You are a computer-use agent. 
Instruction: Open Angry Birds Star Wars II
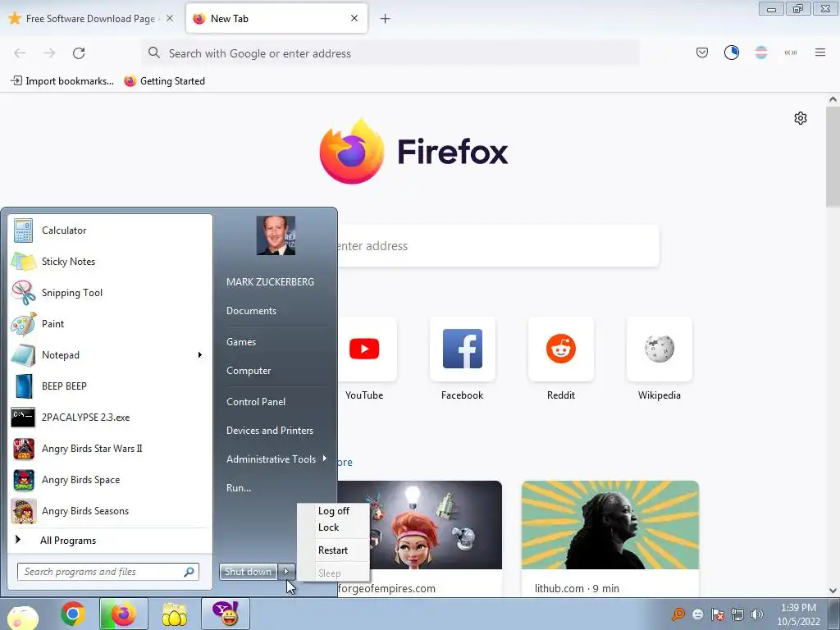click(110, 449)
